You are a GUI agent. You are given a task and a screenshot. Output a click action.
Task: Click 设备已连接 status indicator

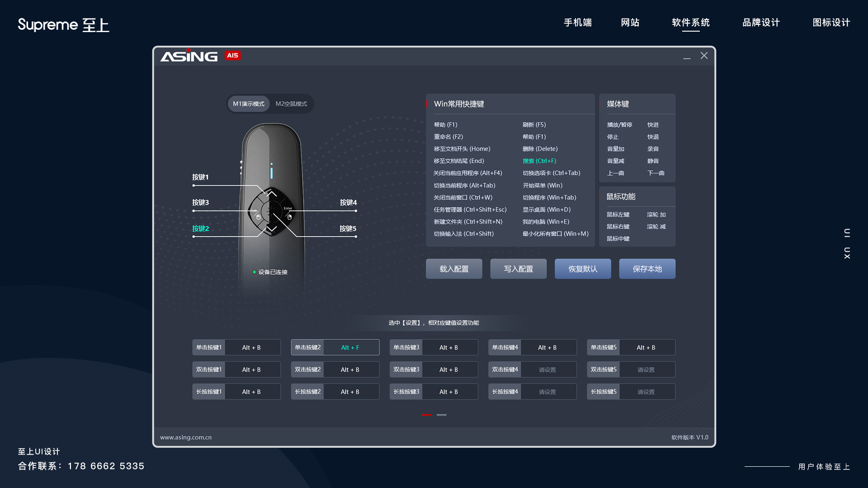click(x=270, y=272)
